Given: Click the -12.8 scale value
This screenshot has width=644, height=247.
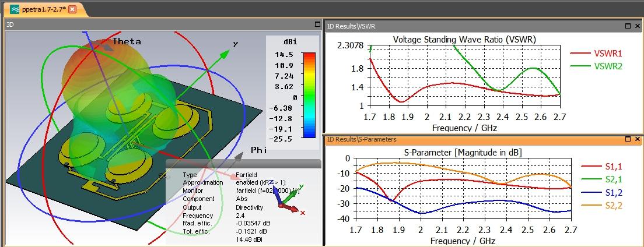Looking at the screenshot, I should [282, 118].
